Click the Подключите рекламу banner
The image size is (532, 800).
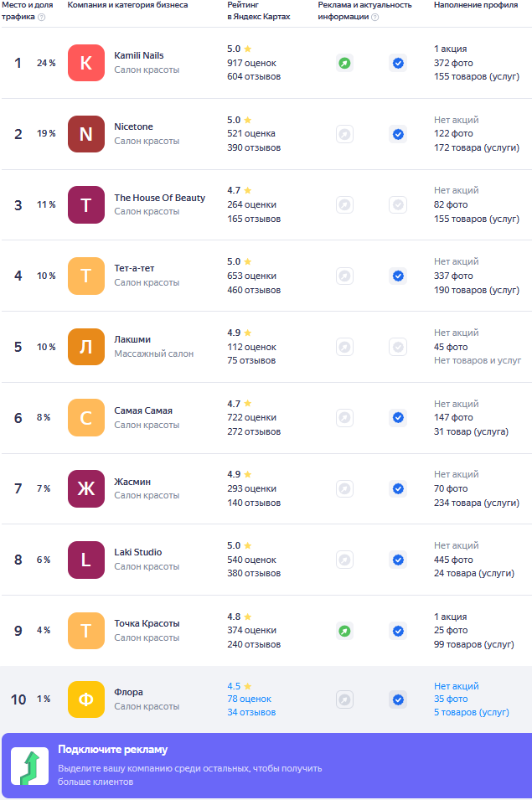pyautogui.click(x=266, y=766)
